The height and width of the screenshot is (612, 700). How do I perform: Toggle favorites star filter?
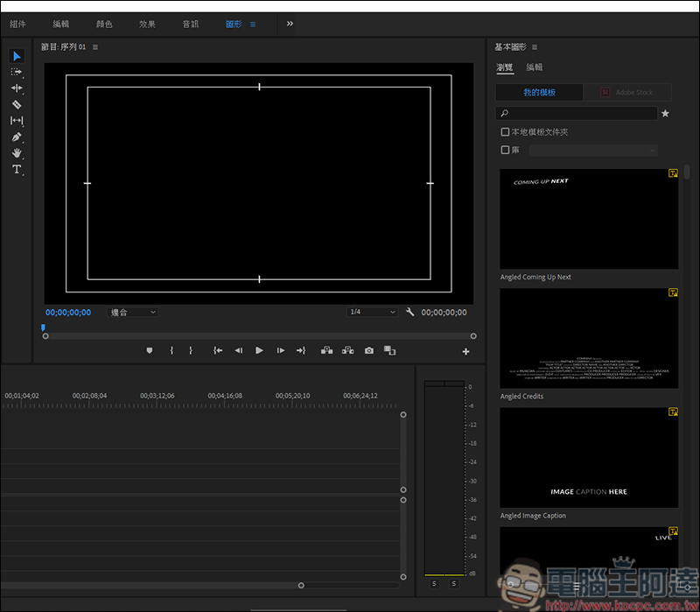[x=665, y=114]
